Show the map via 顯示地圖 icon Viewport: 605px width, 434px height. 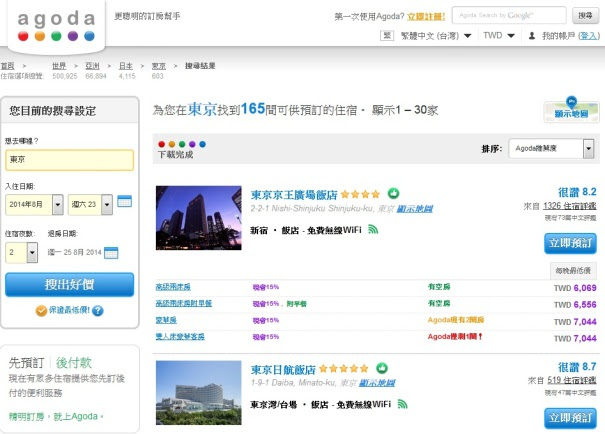(571, 110)
